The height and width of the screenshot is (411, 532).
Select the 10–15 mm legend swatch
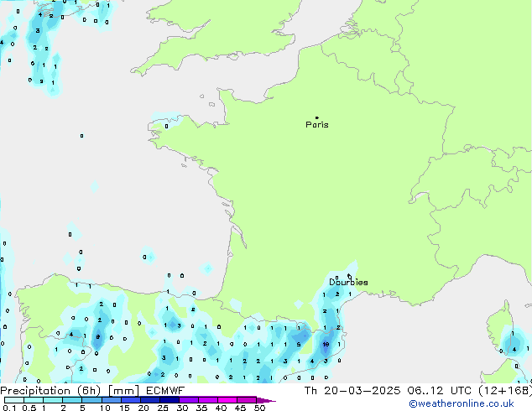112,400
